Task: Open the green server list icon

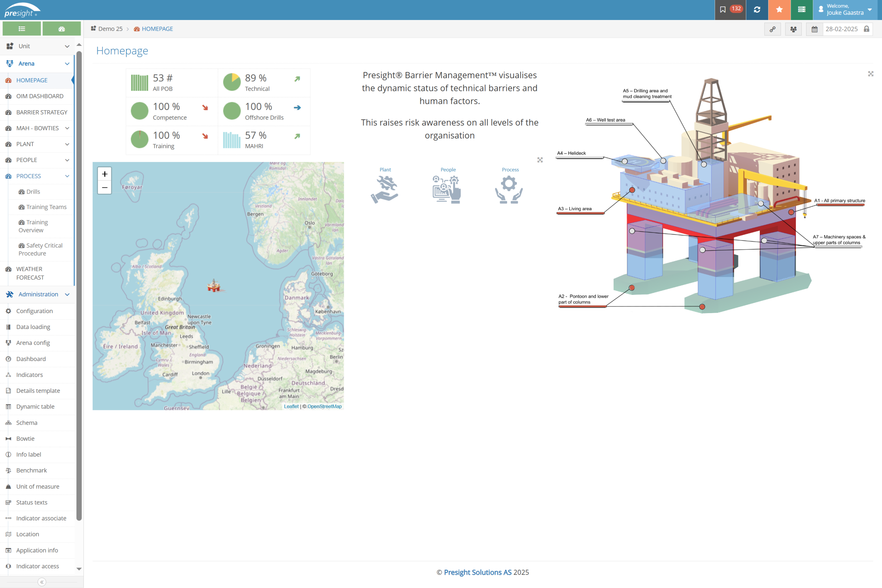Action: (801, 10)
